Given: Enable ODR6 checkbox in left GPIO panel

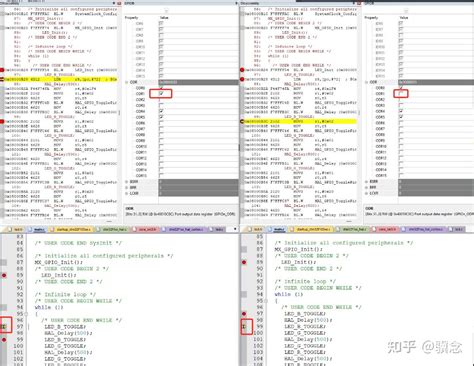Looking at the screenshot, I should click(x=161, y=123).
